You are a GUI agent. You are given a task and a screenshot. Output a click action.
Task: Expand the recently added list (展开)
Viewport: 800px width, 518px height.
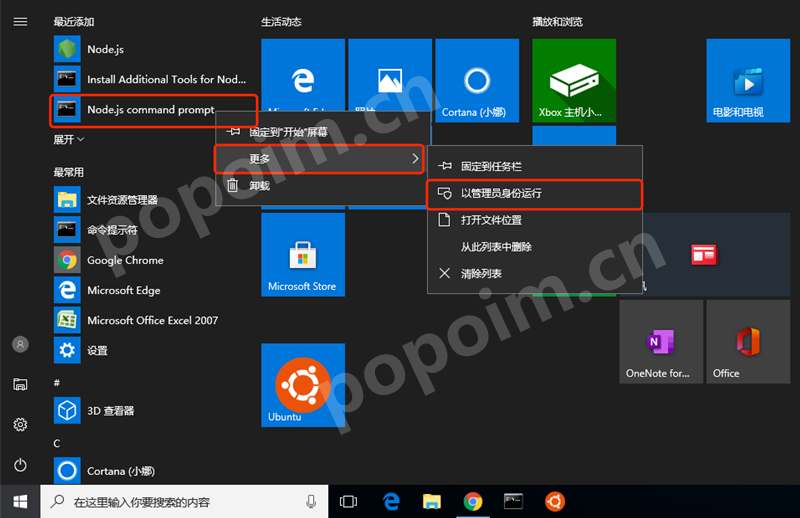coord(69,139)
